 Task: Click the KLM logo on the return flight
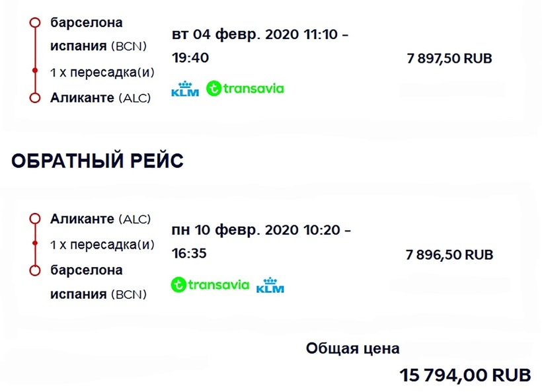click(x=270, y=286)
